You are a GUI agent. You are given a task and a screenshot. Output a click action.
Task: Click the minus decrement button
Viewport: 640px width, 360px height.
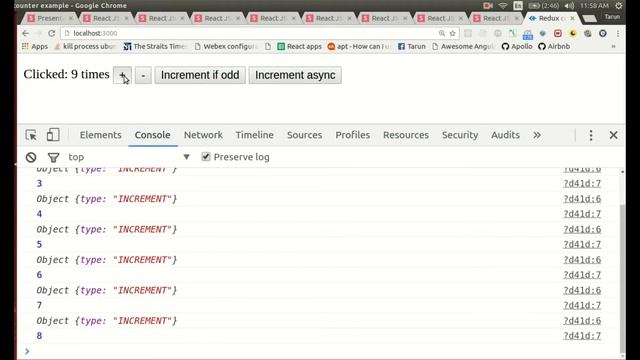point(143,76)
